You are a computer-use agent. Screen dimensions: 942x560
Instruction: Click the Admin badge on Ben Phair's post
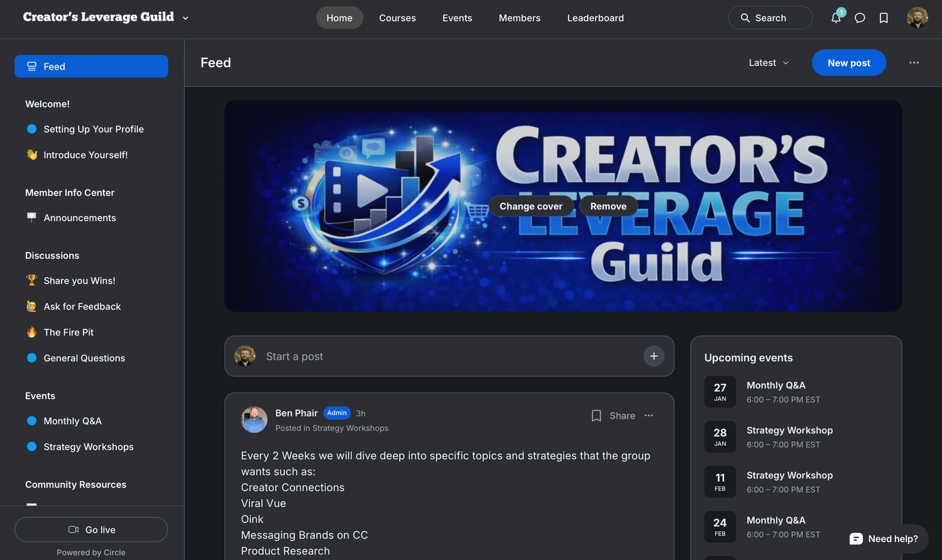[337, 413]
